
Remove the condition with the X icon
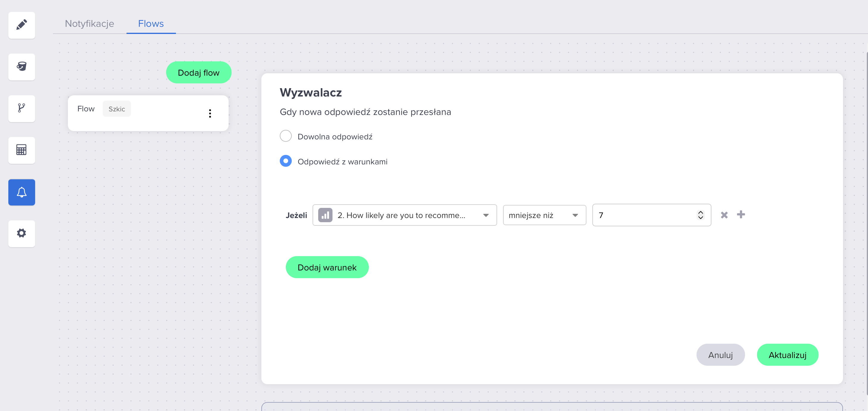[724, 215]
